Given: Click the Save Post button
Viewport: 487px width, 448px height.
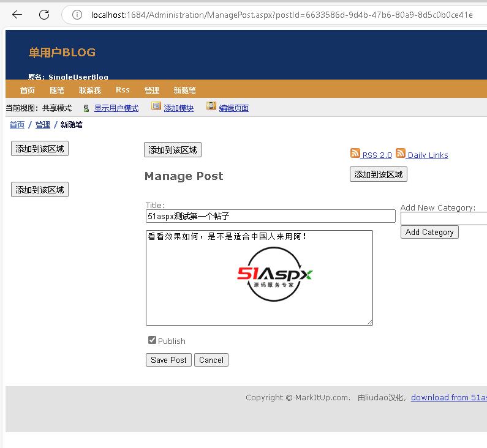Looking at the screenshot, I should pyautogui.click(x=168, y=360).
